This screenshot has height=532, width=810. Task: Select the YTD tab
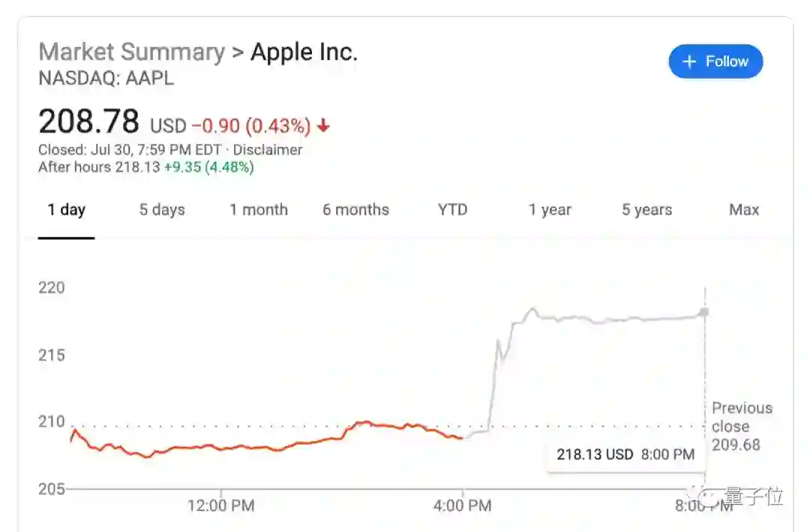(x=452, y=210)
